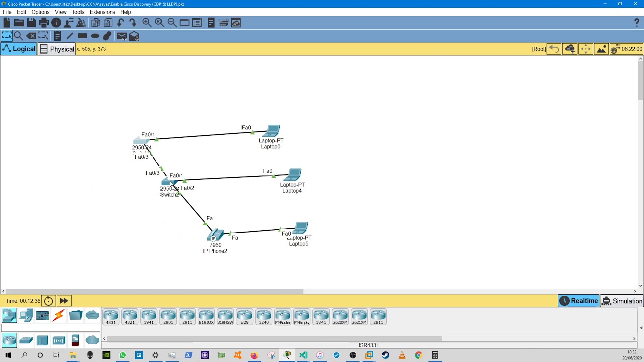Select Network Devices category

(9, 315)
